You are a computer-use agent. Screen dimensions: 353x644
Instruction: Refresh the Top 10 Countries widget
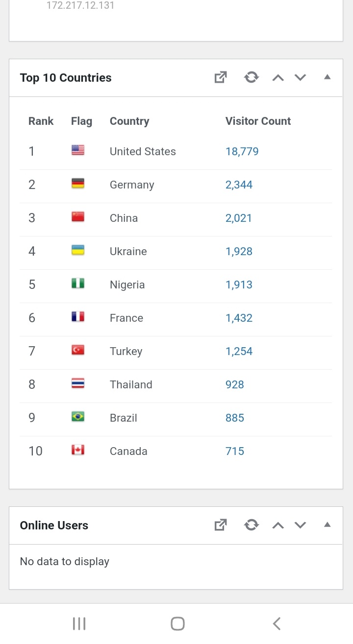coord(252,77)
